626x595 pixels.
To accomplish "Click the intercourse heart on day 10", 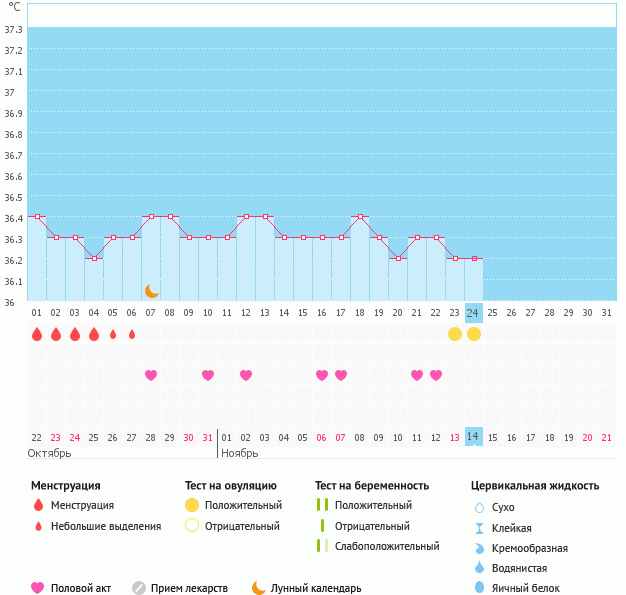I will 208,375.
